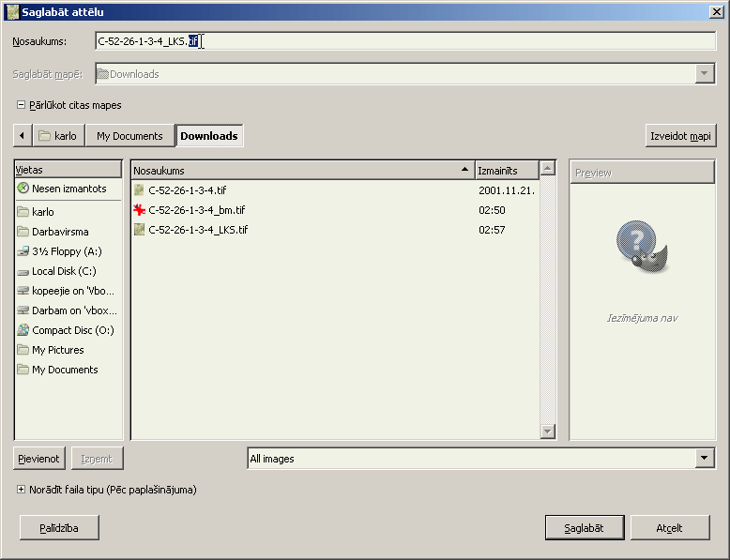
Task: Select the 3½ Floppy (A:) drive icon
Action: click(x=23, y=251)
